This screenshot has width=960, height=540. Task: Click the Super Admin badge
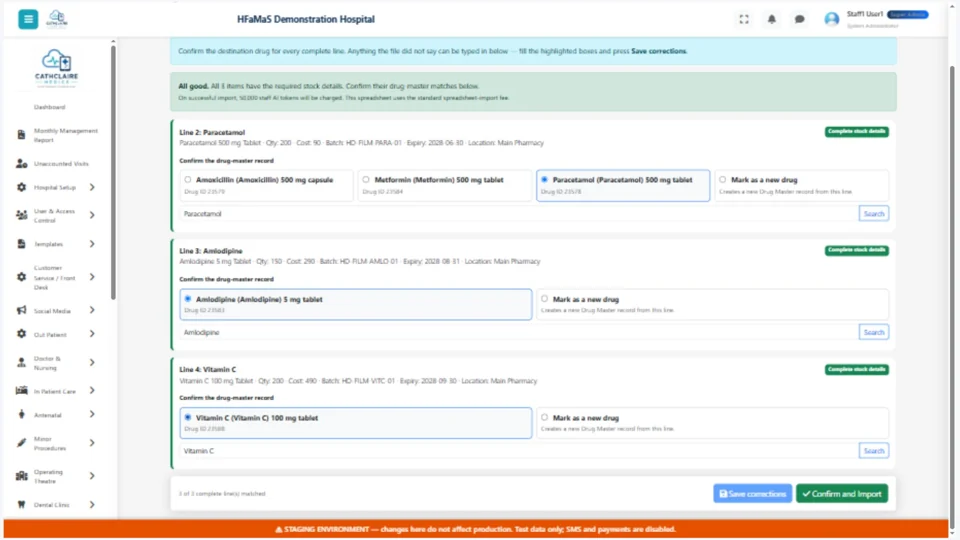908,15
